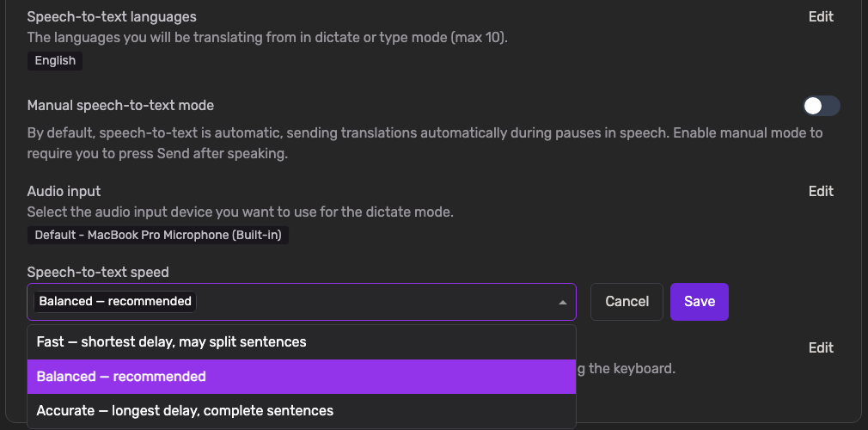The image size is (868, 430).
Task: Edit the Speech-to-text languages setting
Action: (821, 16)
